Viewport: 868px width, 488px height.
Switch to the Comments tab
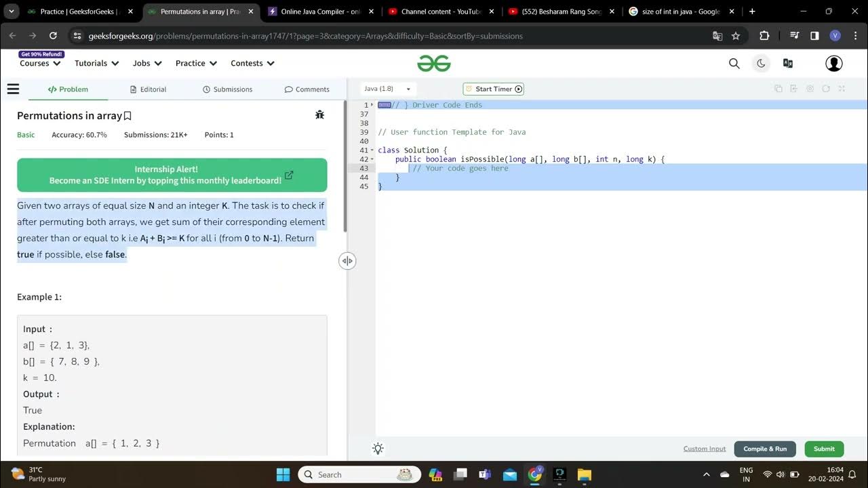307,89
